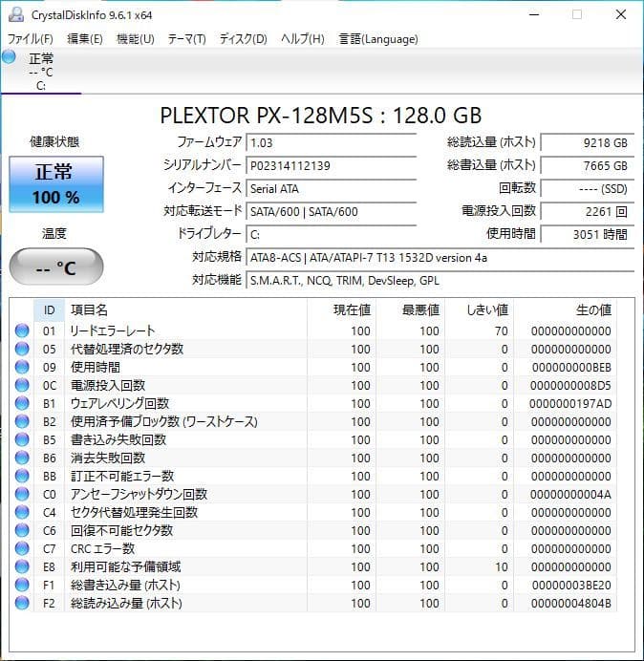Viewport: 644px width, 661px height.
Task: Select the 使用済予備ブロック数 (ワーストケース) row
Action: [x=313, y=421]
